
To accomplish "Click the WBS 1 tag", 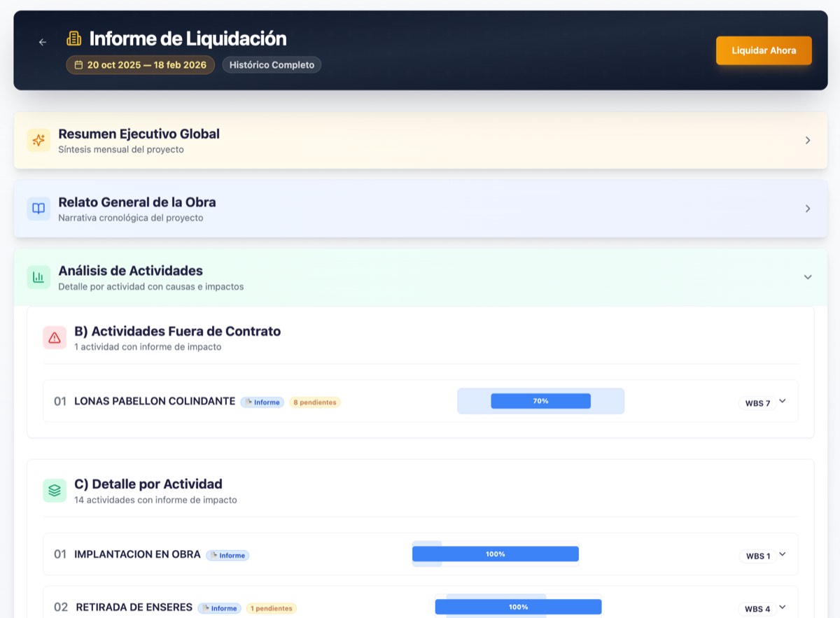I will pyautogui.click(x=757, y=556).
